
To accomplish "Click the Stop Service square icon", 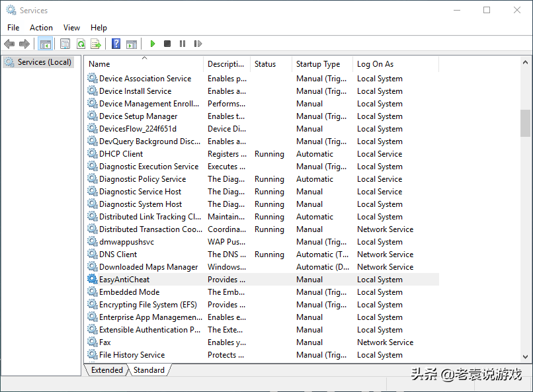I will click(x=167, y=44).
